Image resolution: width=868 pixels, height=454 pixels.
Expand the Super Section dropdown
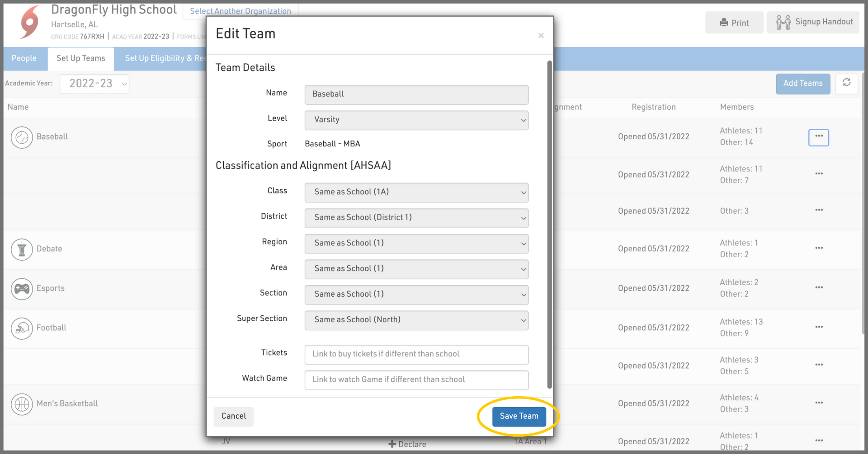[416, 320]
